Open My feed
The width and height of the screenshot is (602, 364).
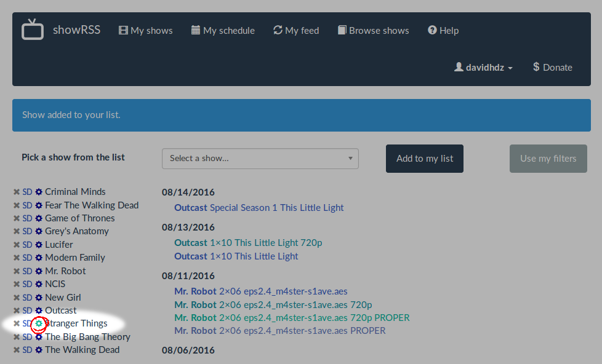click(296, 30)
